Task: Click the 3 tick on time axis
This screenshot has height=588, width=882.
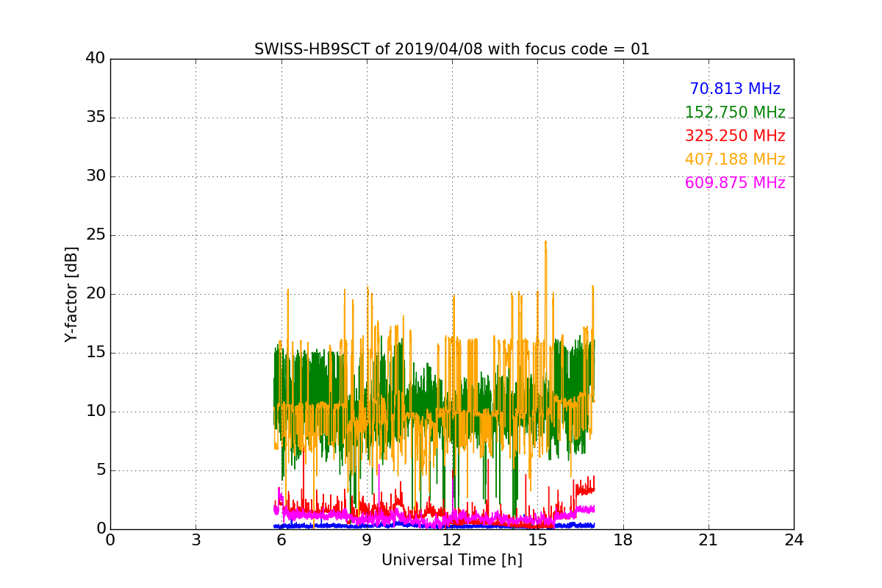Action: tap(196, 540)
